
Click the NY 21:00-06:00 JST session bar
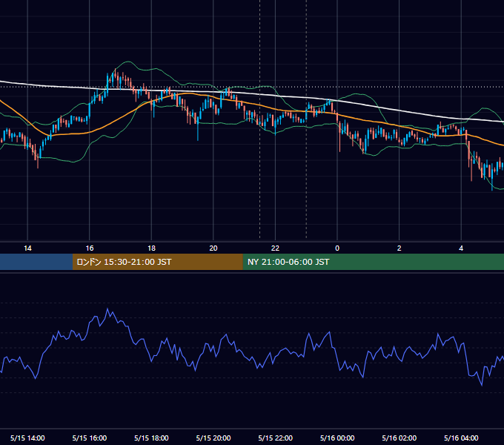tap(373, 262)
